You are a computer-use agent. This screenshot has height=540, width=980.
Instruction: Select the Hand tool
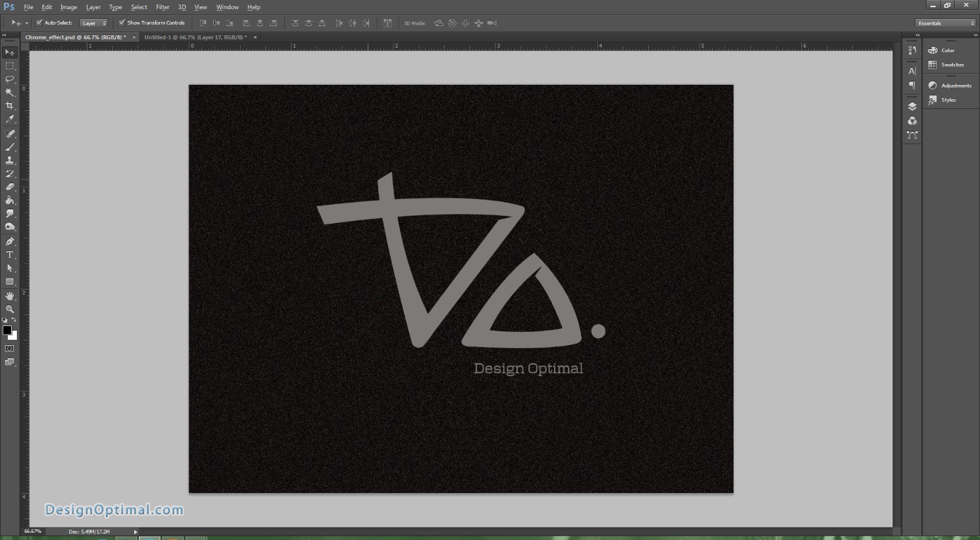(x=10, y=296)
